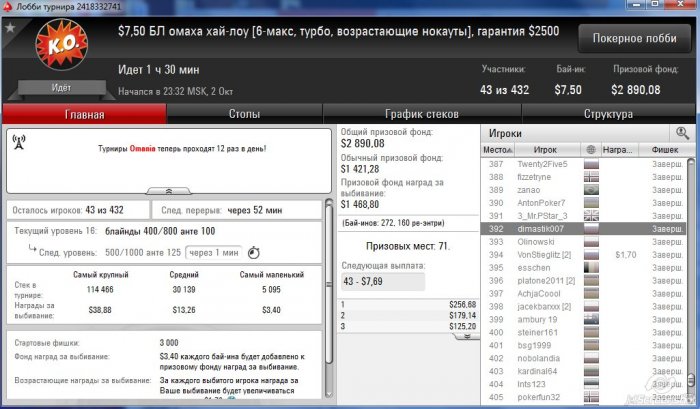Sort players by Место column
The image size is (700, 409).
pos(497,150)
